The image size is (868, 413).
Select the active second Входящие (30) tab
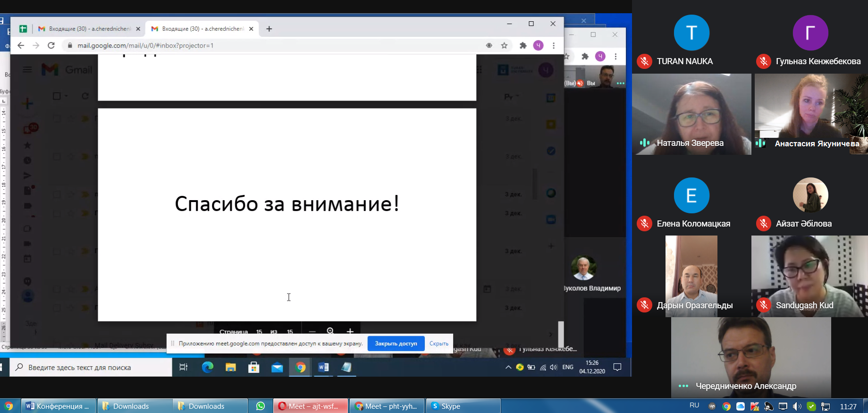[x=202, y=29]
